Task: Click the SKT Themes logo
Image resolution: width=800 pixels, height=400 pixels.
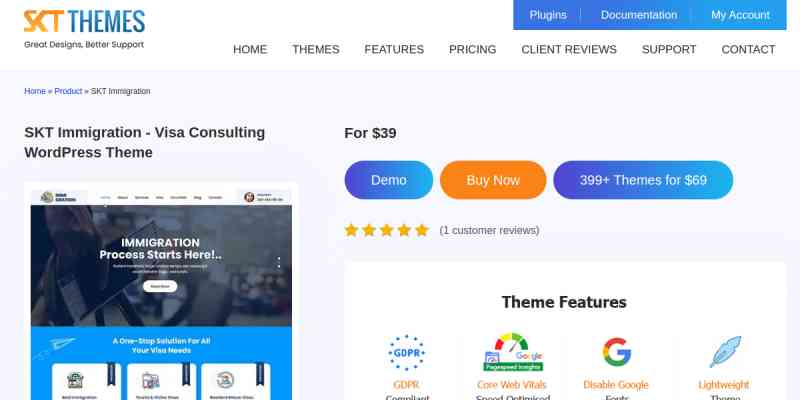Action: pyautogui.click(x=84, y=29)
